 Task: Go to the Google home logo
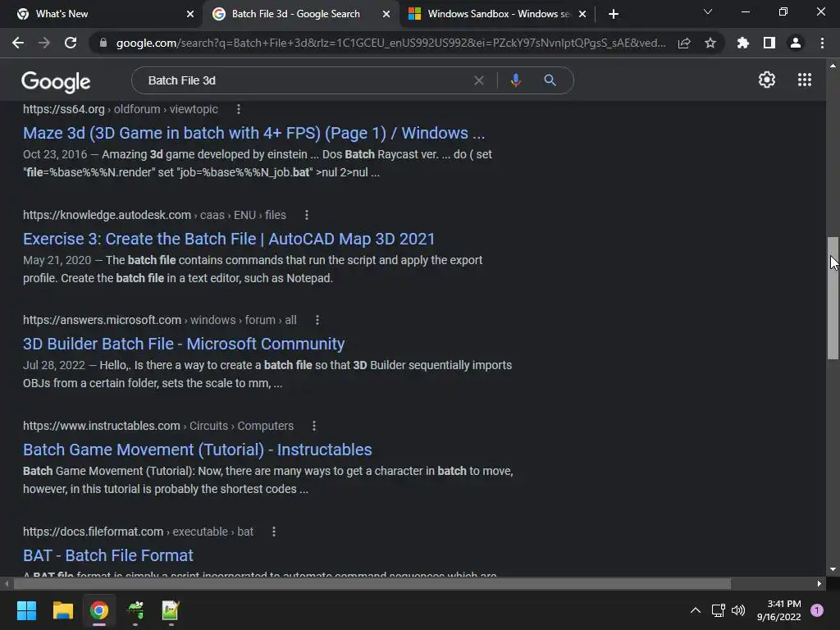coord(56,81)
